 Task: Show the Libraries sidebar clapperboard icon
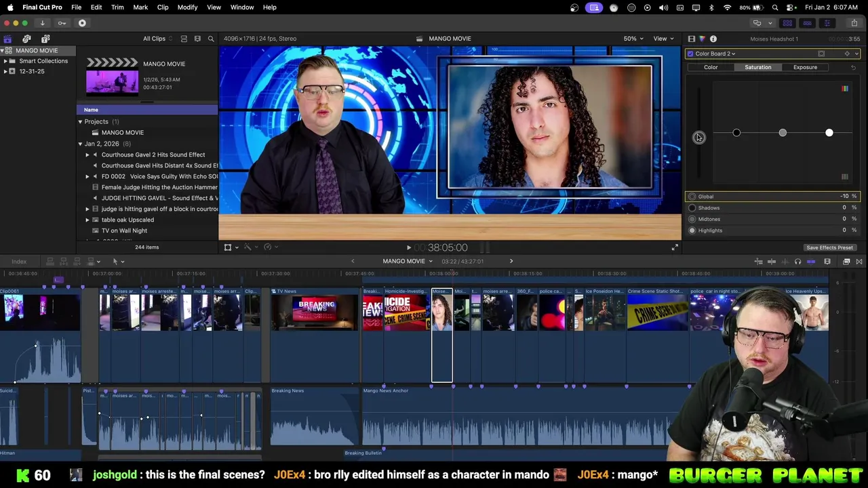coord(7,39)
